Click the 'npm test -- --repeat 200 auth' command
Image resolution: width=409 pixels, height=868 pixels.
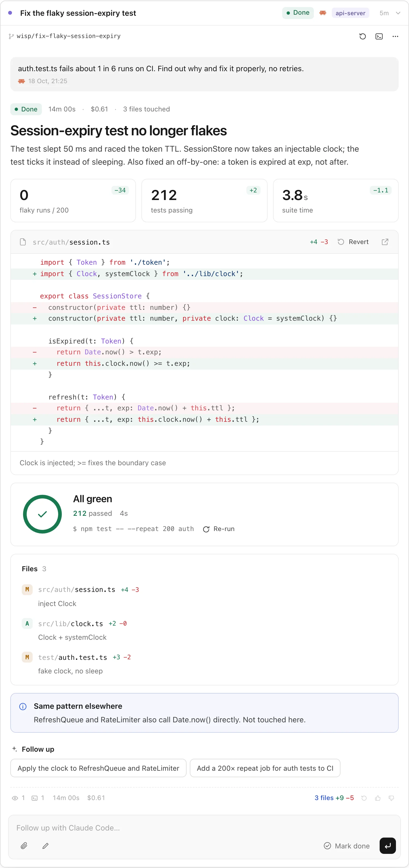(x=134, y=529)
